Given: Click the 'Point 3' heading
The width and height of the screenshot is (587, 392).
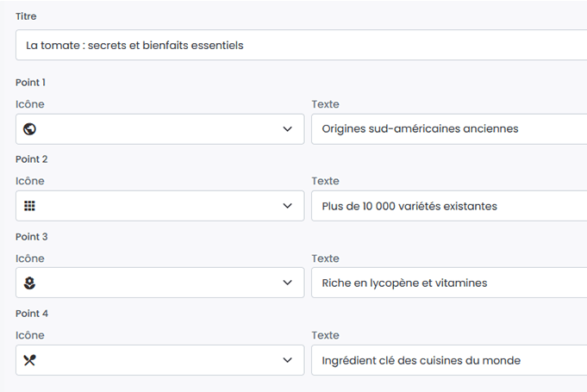Looking at the screenshot, I should 31,237.
